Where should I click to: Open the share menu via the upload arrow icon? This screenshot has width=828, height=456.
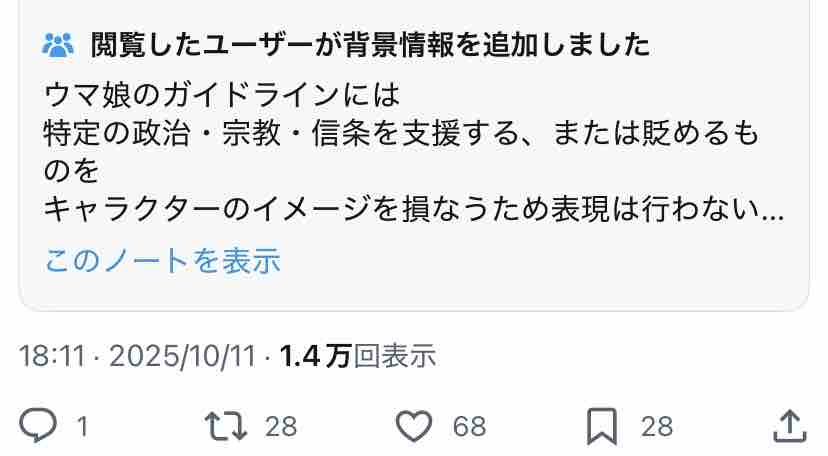click(x=789, y=426)
